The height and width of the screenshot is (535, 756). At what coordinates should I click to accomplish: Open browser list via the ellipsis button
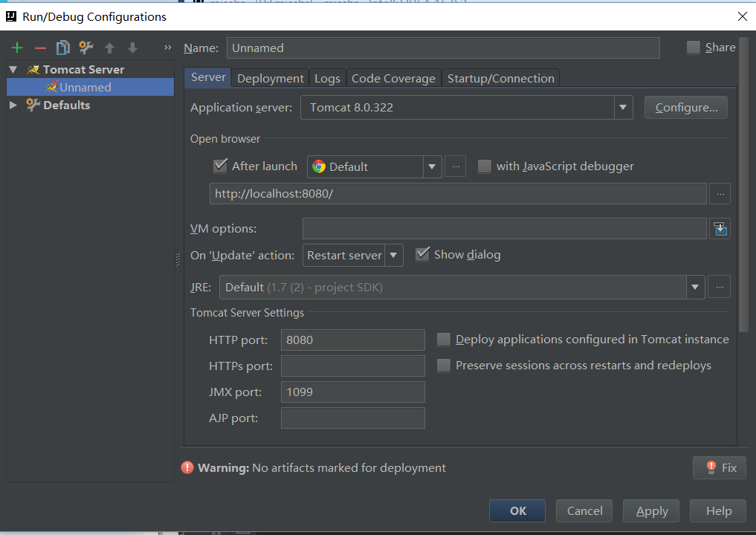click(455, 166)
